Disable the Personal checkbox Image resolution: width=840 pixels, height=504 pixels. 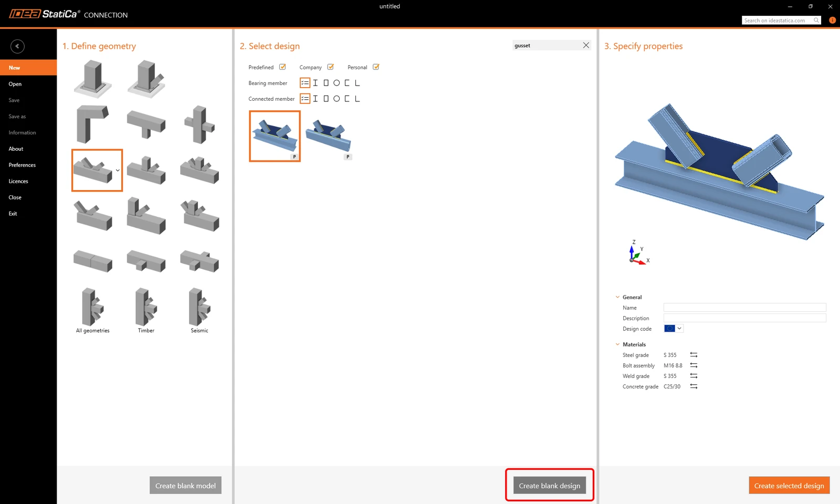(376, 67)
